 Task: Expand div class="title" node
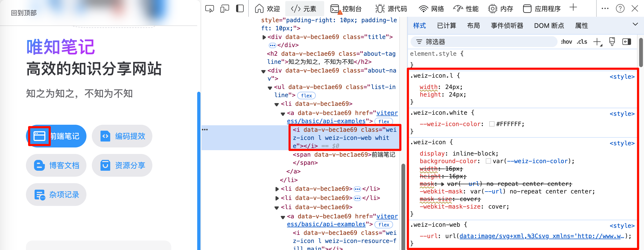tap(264, 37)
